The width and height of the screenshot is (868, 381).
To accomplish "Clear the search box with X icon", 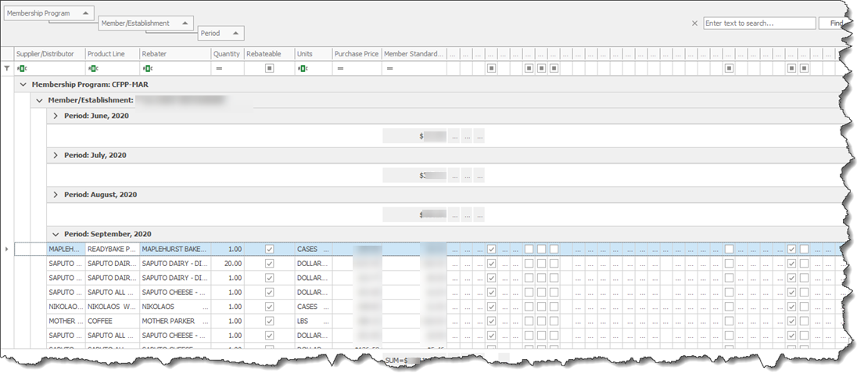I will [x=694, y=23].
